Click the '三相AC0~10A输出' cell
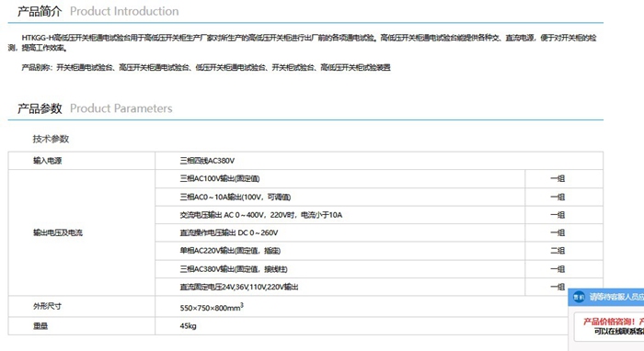644x351 pixels. coord(340,197)
